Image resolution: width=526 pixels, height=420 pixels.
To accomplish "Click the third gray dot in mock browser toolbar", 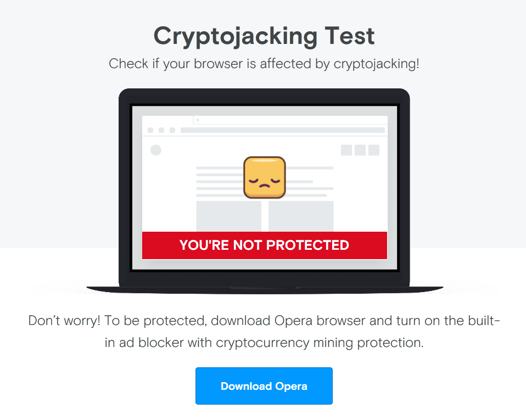I will (172, 130).
